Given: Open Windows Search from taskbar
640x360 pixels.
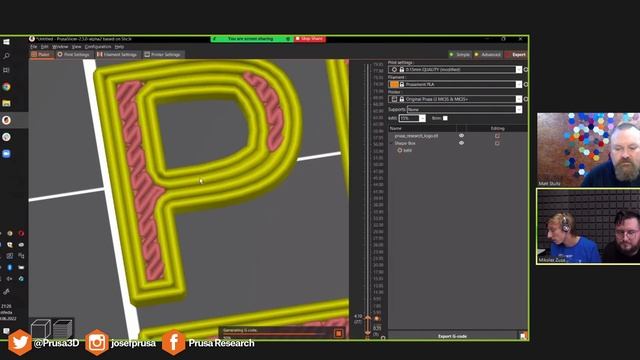Looking at the screenshot, I should coord(6,56).
